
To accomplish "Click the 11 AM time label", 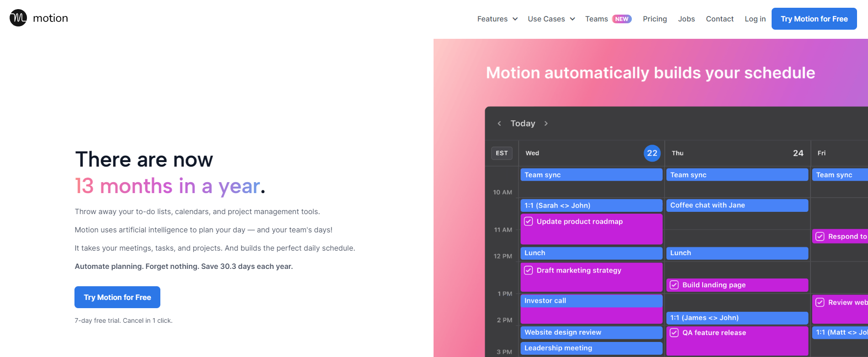I will [x=503, y=230].
